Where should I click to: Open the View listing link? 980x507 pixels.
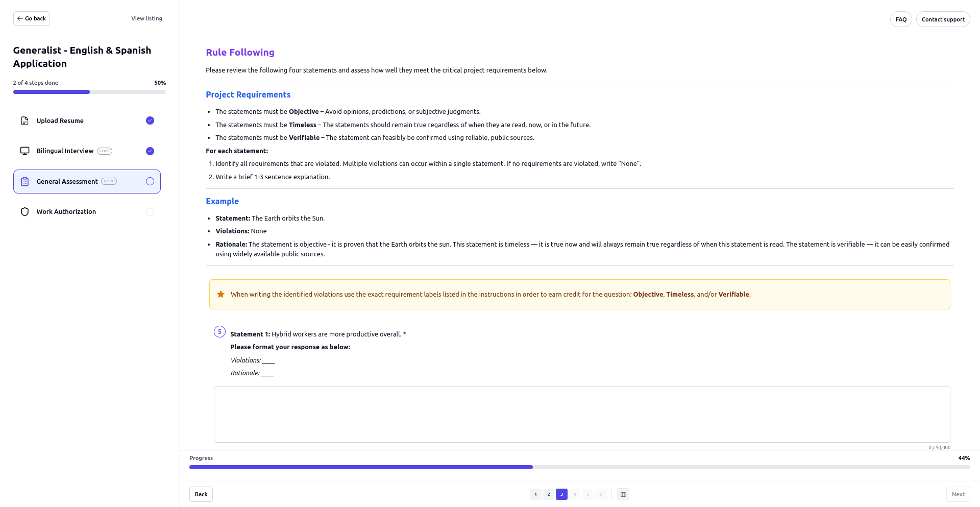146,18
